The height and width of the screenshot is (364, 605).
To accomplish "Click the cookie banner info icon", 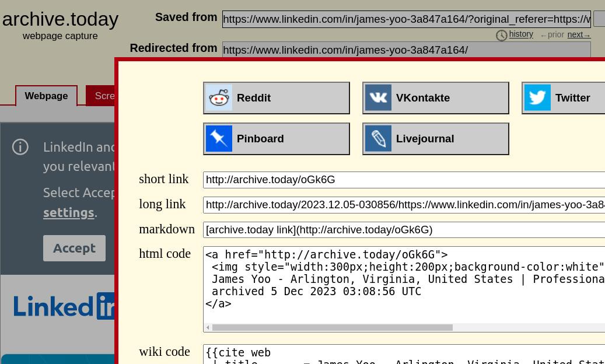I will [x=20, y=147].
